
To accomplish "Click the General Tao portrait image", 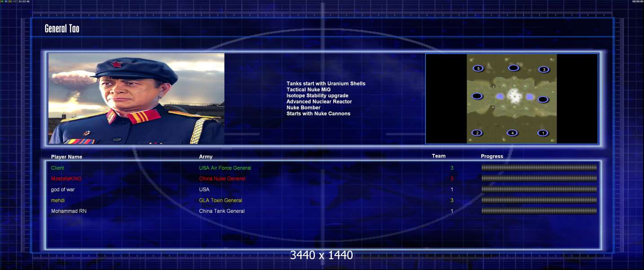I will 136,99.
